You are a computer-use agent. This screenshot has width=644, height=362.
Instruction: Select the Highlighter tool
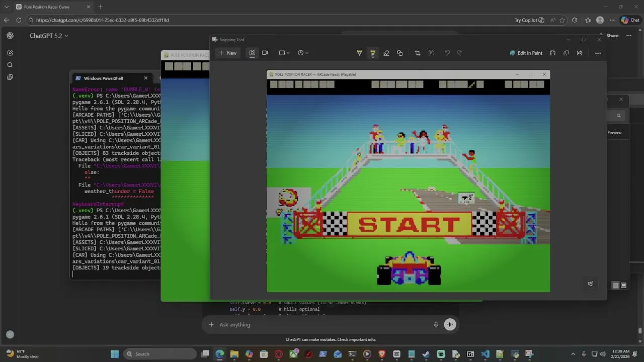click(373, 53)
